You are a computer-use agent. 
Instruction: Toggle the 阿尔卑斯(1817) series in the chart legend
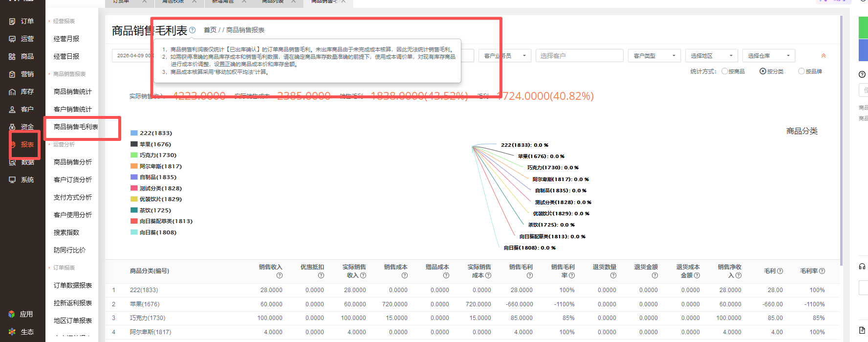pyautogui.click(x=156, y=166)
